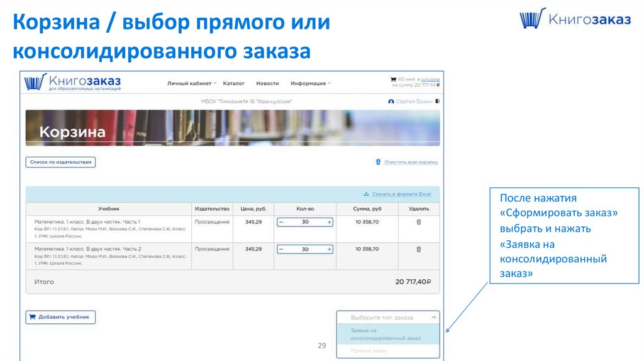Increase quantity for Математика Часть 2
644x361 pixels.
click(329, 249)
